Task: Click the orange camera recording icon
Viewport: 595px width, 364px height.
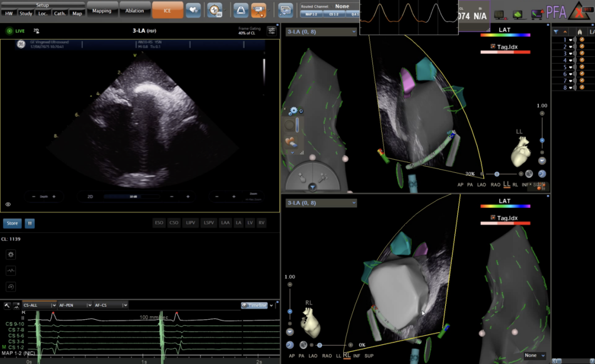Action: [258, 10]
